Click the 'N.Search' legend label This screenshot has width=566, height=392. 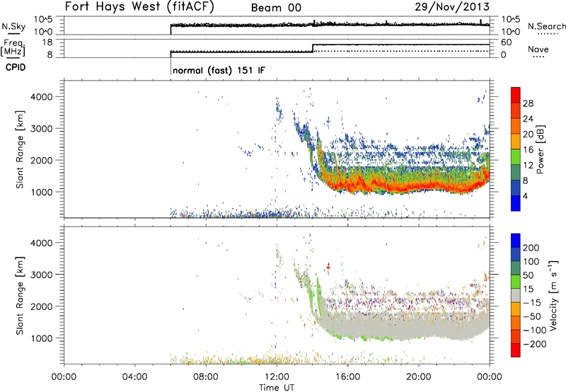[x=546, y=26]
